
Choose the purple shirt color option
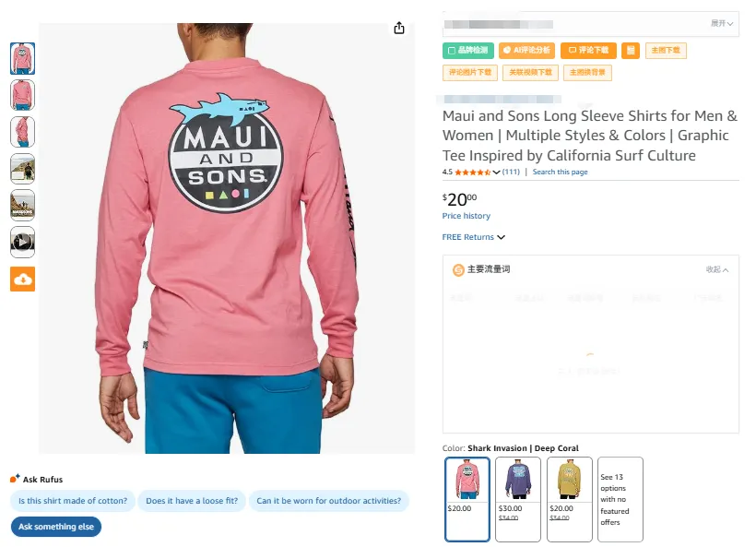pos(517,498)
